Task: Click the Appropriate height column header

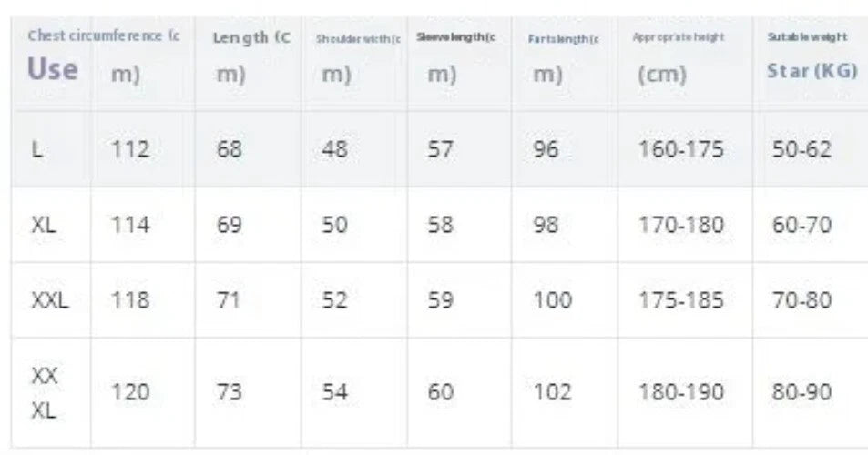Action: [x=679, y=56]
